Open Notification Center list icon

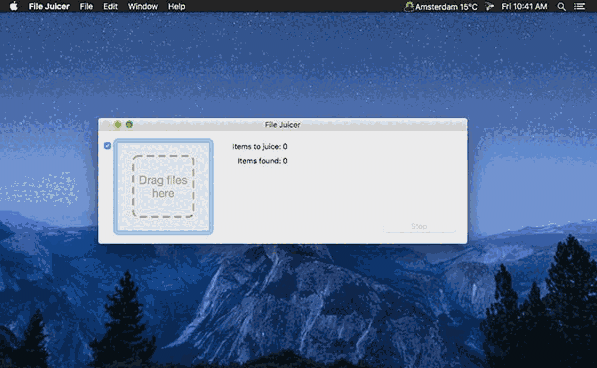coord(579,6)
